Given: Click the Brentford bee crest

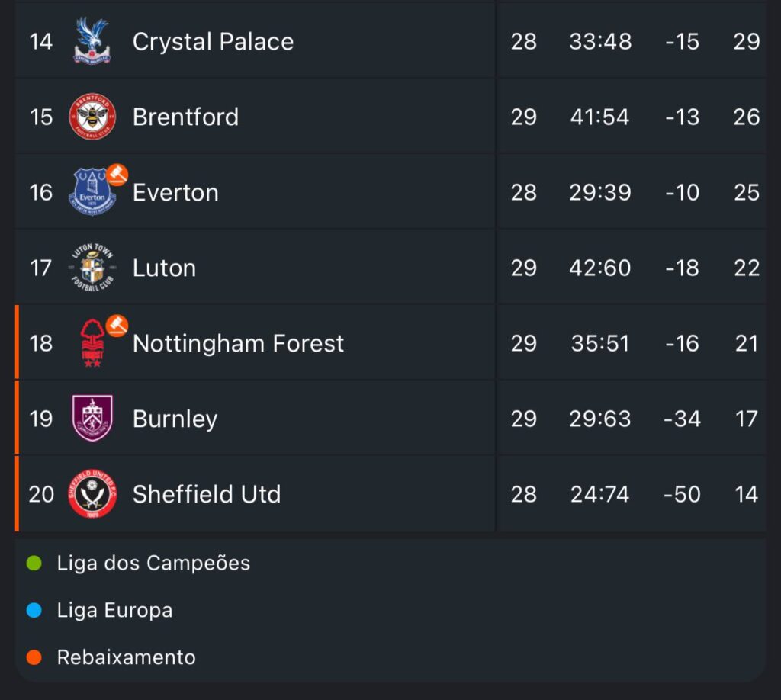Looking at the screenshot, I should tap(92, 117).
